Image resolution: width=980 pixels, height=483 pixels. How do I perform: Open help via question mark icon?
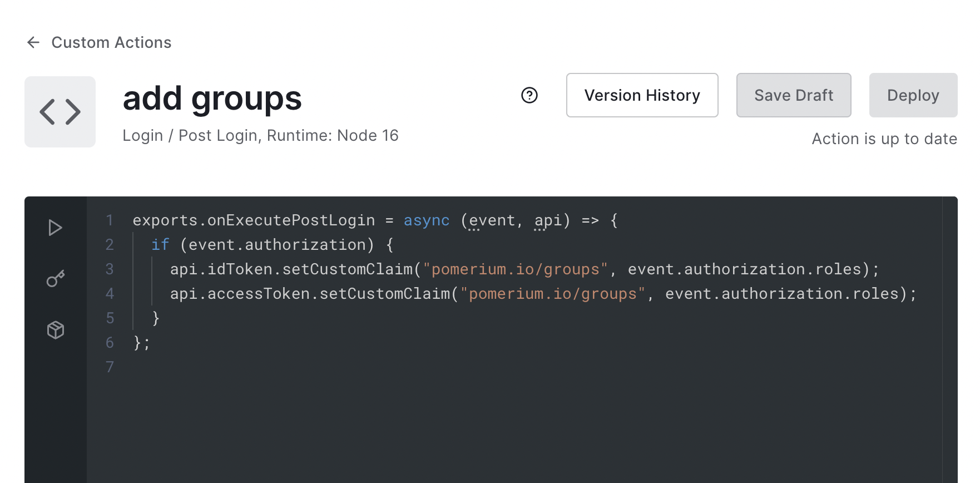529,96
